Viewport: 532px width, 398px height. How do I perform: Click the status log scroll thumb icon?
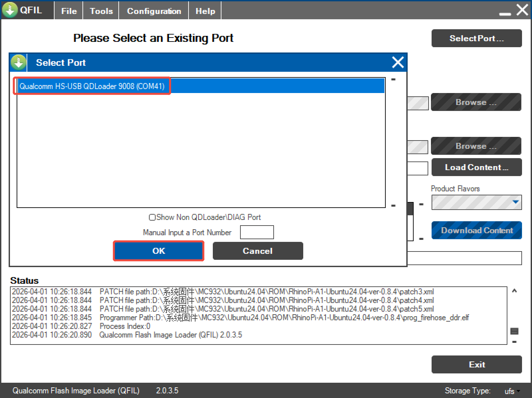pyautogui.click(x=514, y=331)
